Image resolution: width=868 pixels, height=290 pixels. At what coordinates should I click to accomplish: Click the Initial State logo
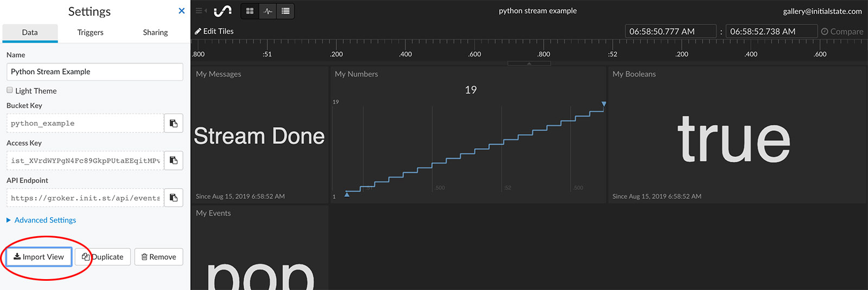tap(223, 11)
